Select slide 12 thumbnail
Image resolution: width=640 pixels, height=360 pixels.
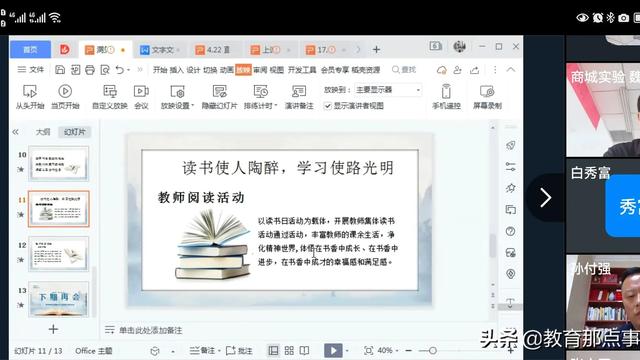coord(59,254)
